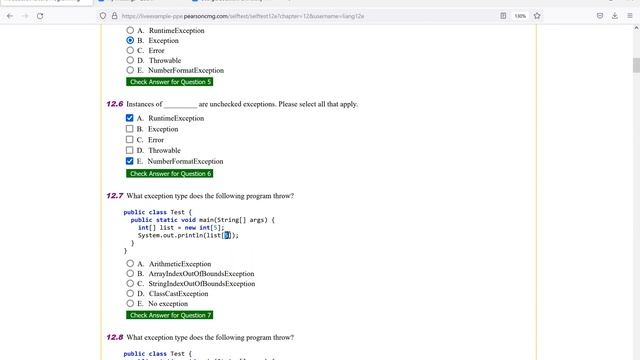Check Answer for Question 5
The height and width of the screenshot is (360, 640).
(x=169, y=82)
